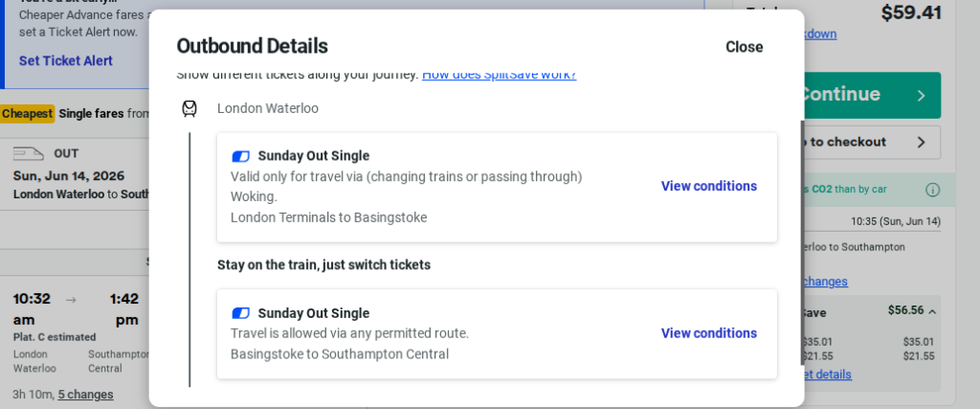The height and width of the screenshot is (409, 980).
Task: Open the 5 changes link
Action: (x=85, y=394)
